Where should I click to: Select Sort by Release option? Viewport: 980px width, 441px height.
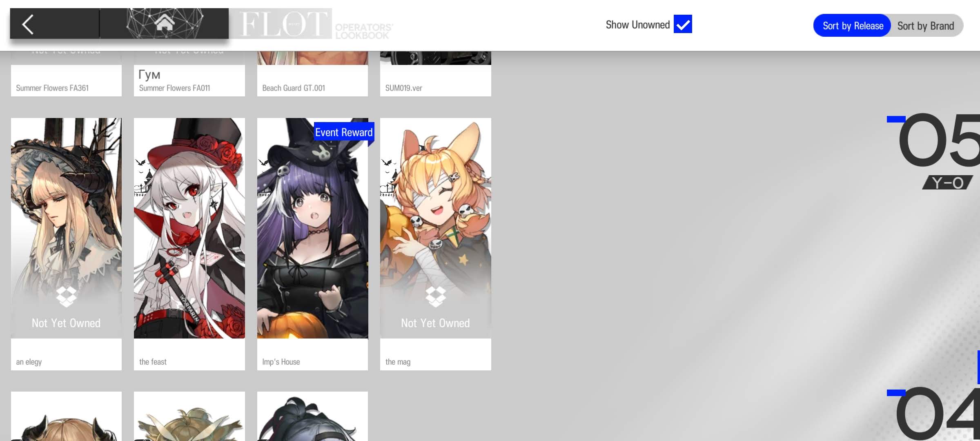853,26
